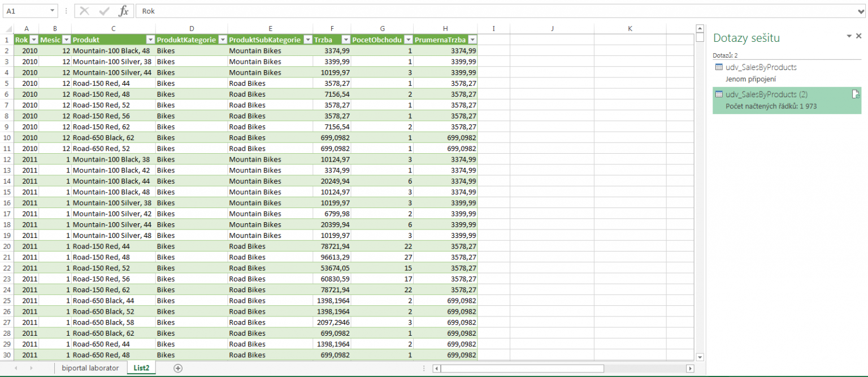
Task: Click the Select All corner triangle
Action: 7,29
